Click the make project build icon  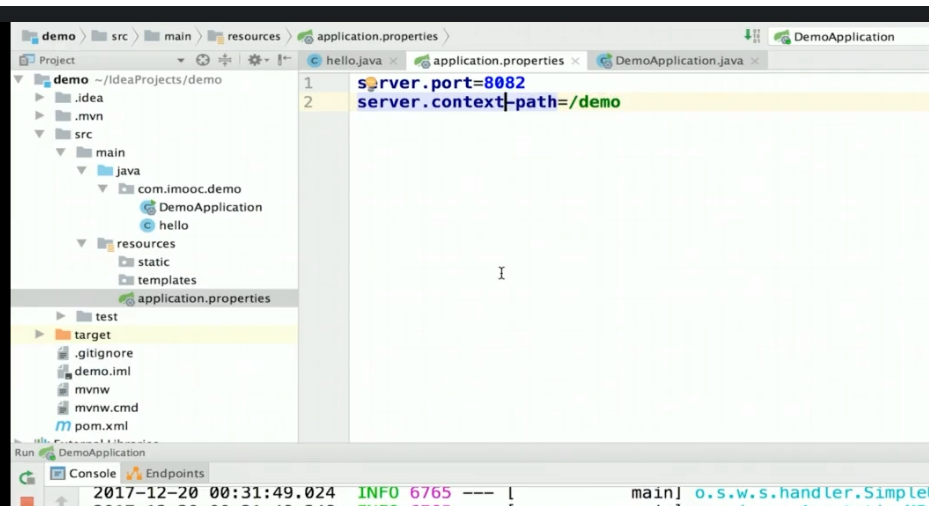(752, 36)
